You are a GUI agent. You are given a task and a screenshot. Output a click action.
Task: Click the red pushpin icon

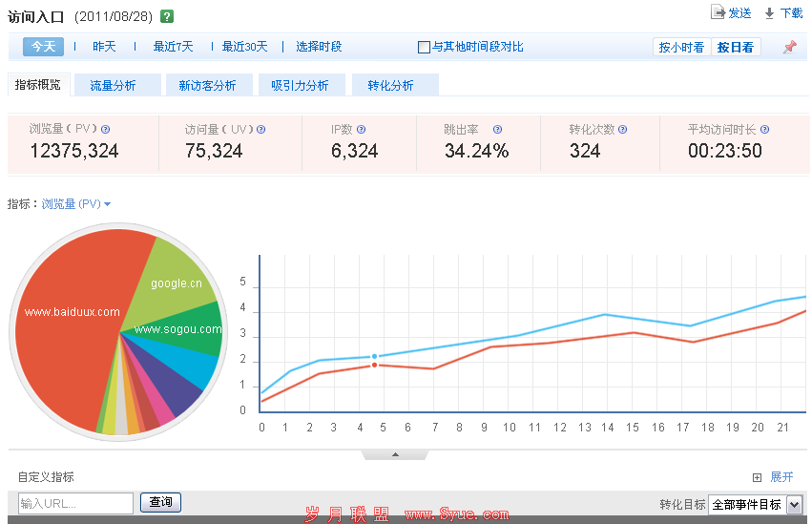790,47
